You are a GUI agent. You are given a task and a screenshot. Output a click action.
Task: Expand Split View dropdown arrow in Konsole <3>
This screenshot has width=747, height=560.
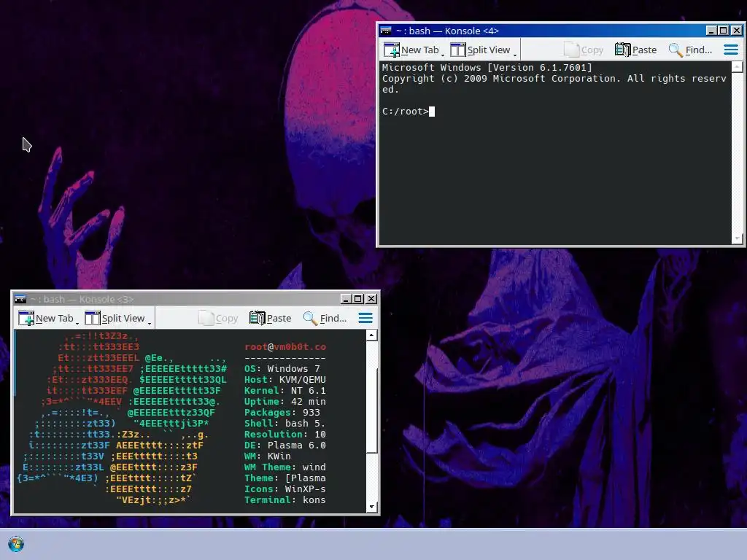(x=150, y=323)
